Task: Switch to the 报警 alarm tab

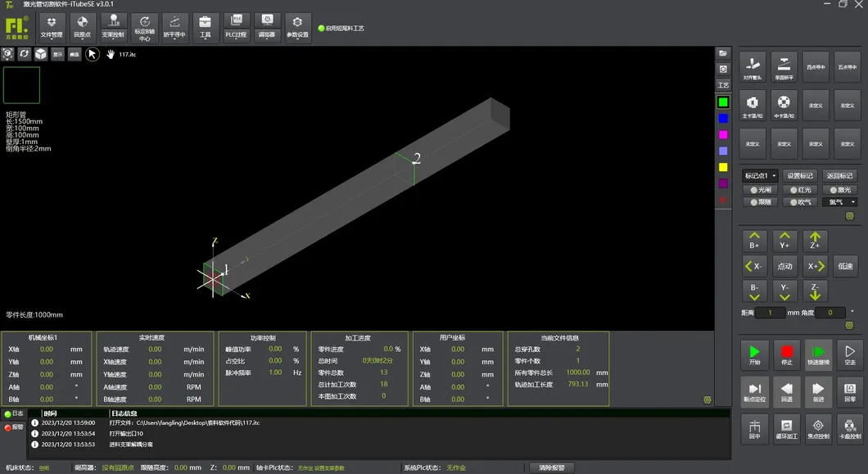Action: click(x=14, y=427)
